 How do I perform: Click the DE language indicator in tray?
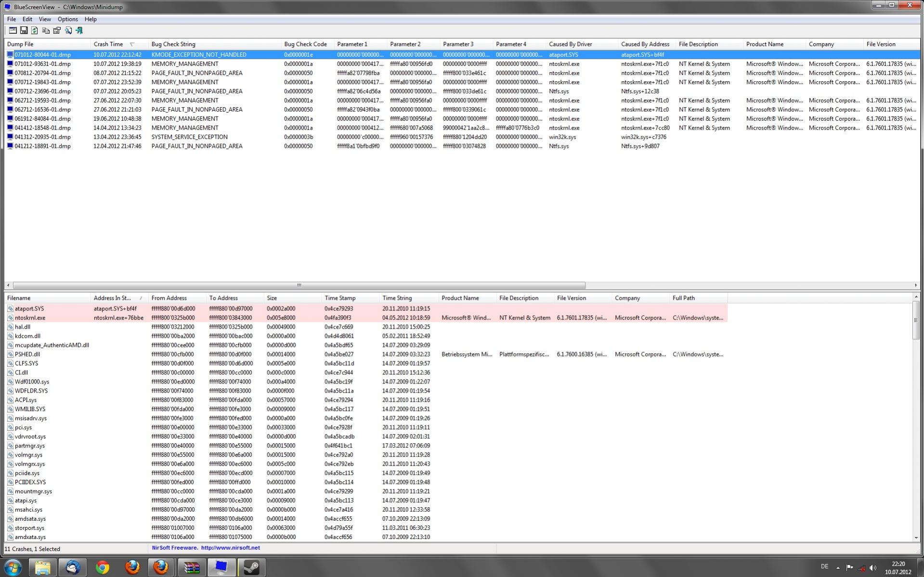click(x=824, y=566)
